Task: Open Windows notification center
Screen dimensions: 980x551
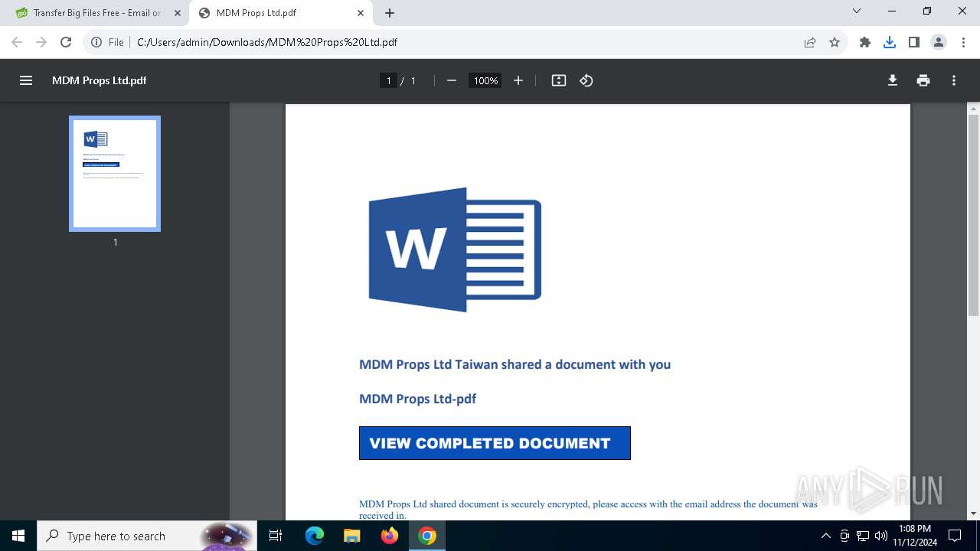Action: [955, 536]
